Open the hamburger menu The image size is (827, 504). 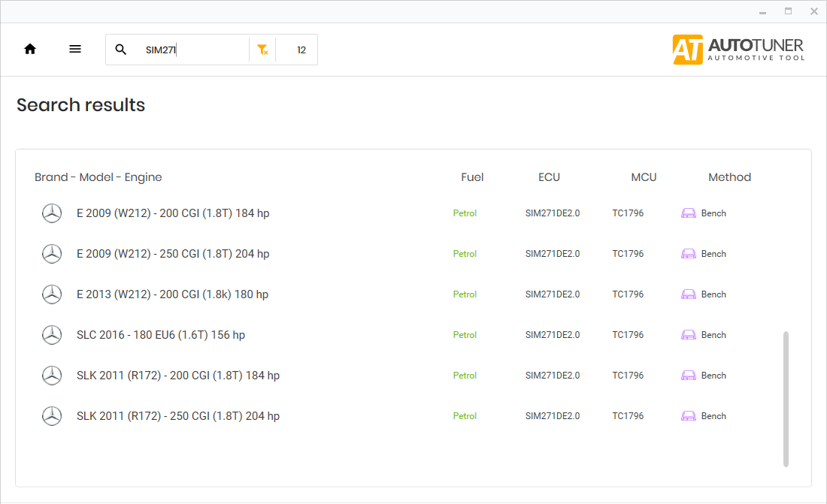click(75, 50)
